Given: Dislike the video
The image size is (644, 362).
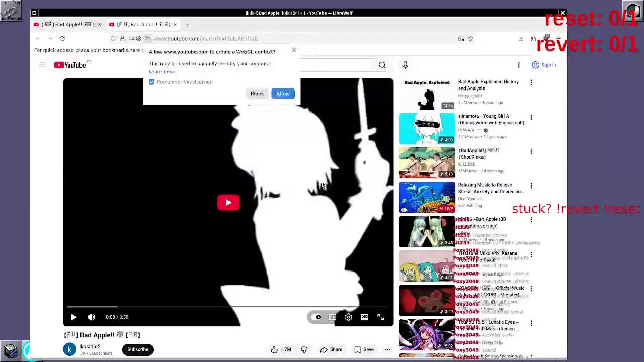Looking at the screenshot, I should 304,350.
